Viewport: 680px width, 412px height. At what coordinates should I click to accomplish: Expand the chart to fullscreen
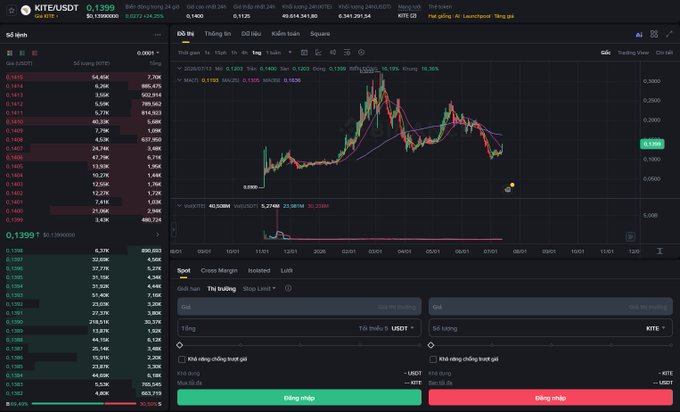pyautogui.click(x=669, y=34)
